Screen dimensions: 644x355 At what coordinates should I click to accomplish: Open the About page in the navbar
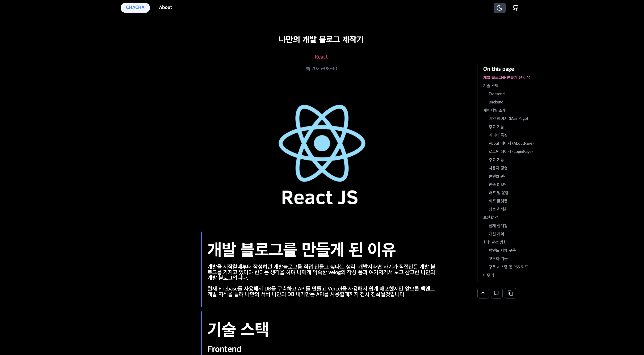pos(165,7)
